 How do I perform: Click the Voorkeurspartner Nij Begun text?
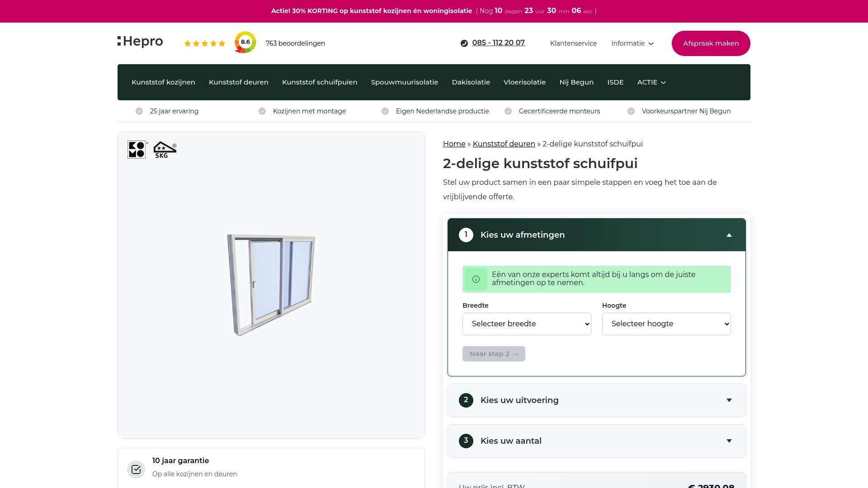click(x=686, y=111)
